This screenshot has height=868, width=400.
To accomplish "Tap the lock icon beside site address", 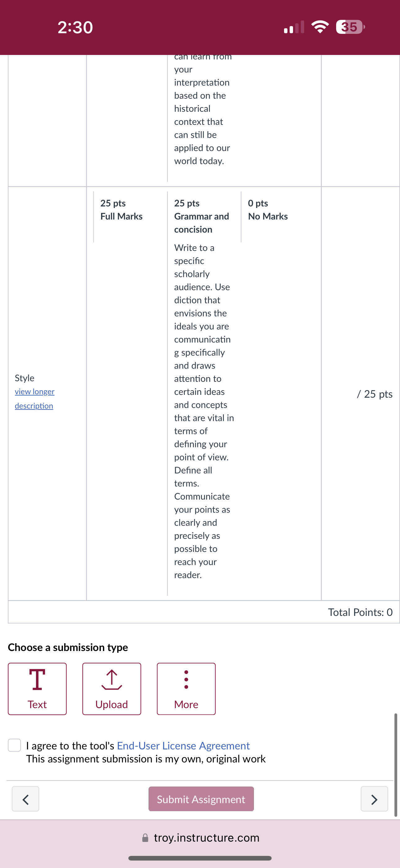I will pyautogui.click(x=145, y=838).
